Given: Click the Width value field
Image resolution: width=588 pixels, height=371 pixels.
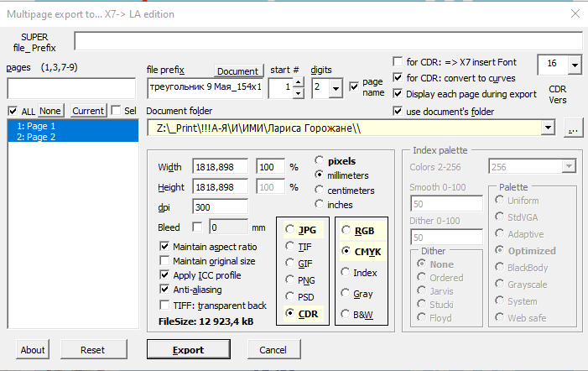Looking at the screenshot, I should [x=220, y=167].
